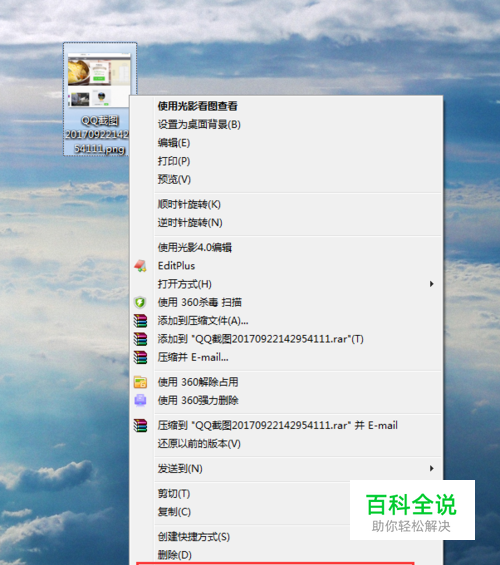Choose 添加到压缩文件(A)... entry

click(203, 321)
